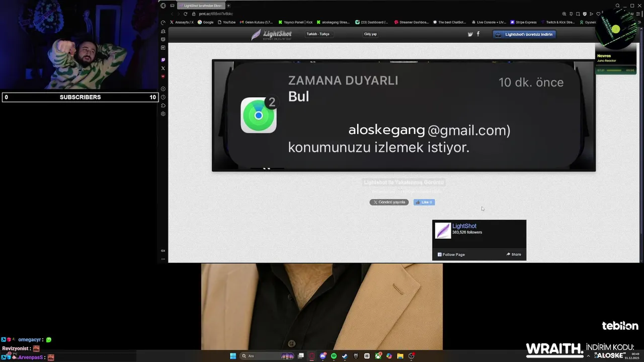Open the Gelen Kutusu Gmail bookmark
This screenshot has height=362, width=644.
(257, 22)
